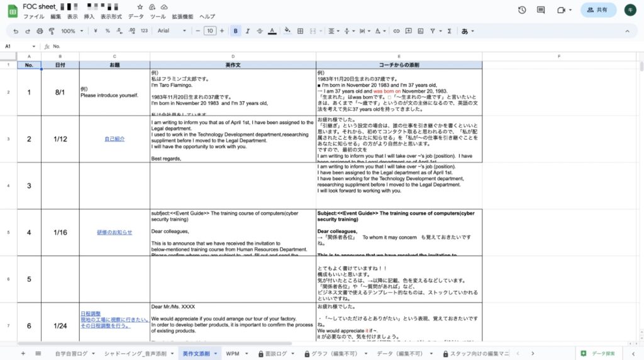
Task: Click the Redo arrow icon
Action: point(28,31)
